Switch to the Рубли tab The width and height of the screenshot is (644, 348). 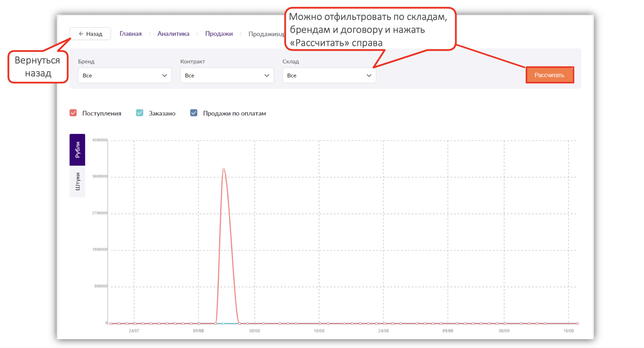coord(77,150)
